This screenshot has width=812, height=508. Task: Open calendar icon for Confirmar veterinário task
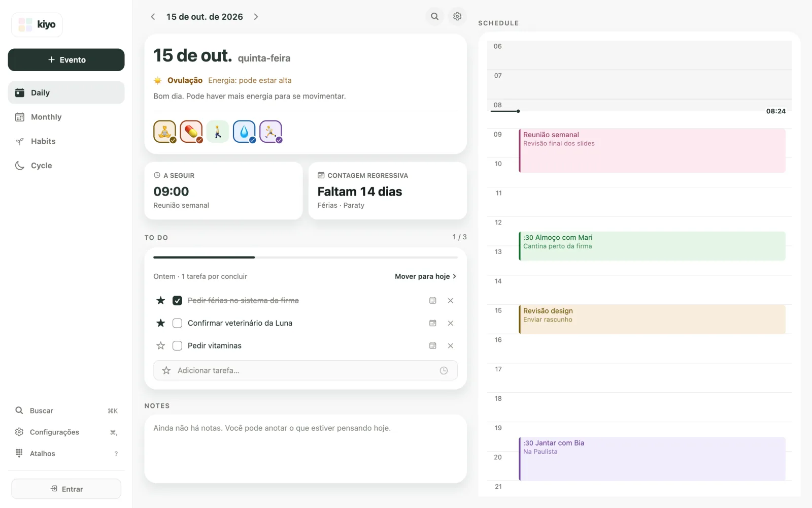tap(433, 323)
